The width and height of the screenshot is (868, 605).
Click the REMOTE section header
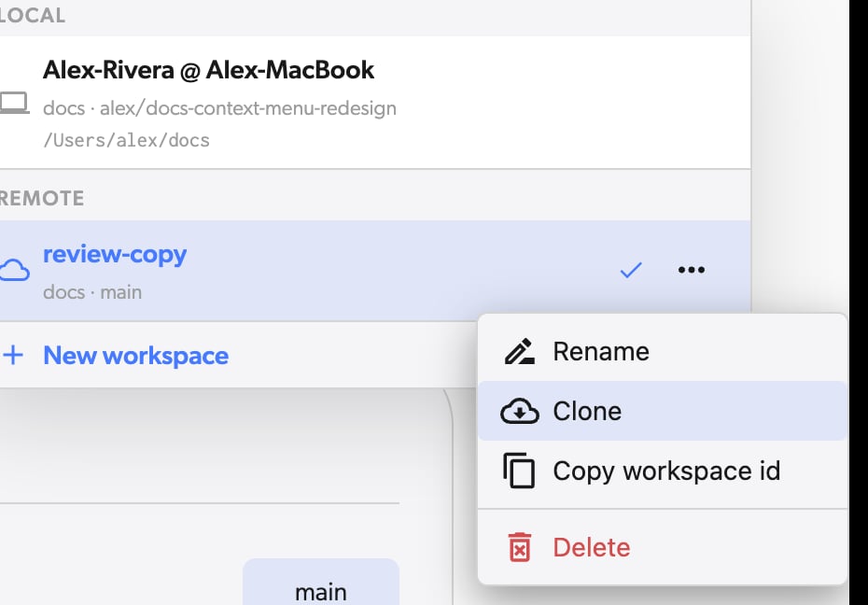point(42,199)
